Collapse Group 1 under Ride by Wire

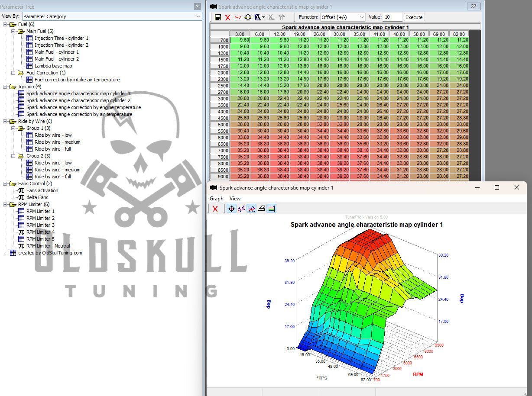coord(13,128)
